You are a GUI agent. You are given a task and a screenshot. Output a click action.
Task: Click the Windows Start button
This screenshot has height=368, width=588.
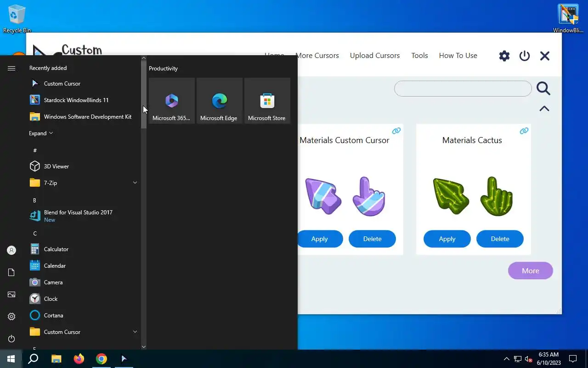click(x=11, y=359)
